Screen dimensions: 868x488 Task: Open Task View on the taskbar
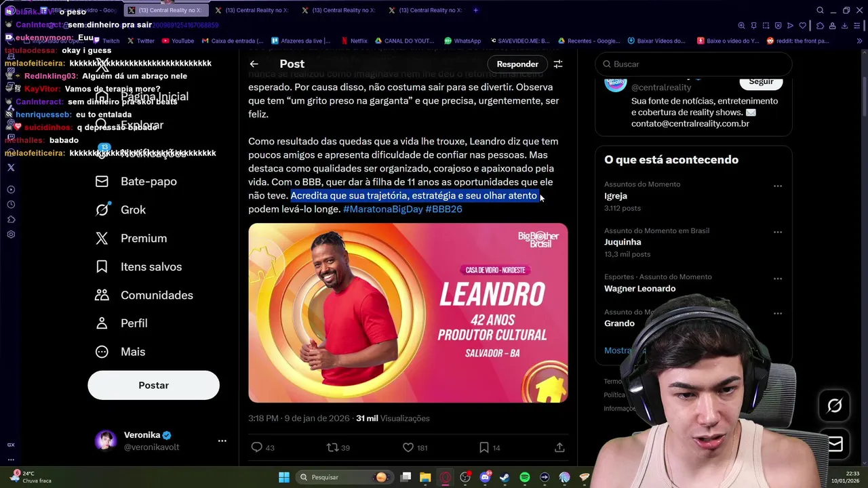tap(406, 477)
